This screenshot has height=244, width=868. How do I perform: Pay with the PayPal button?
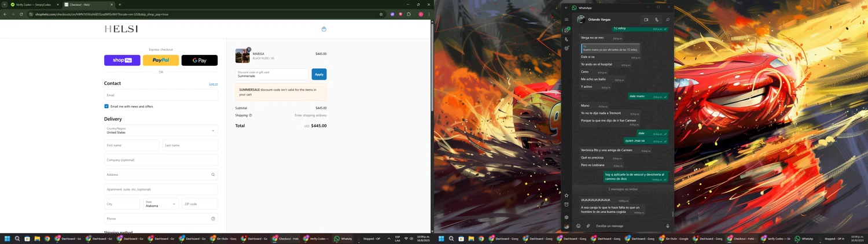[x=161, y=60]
